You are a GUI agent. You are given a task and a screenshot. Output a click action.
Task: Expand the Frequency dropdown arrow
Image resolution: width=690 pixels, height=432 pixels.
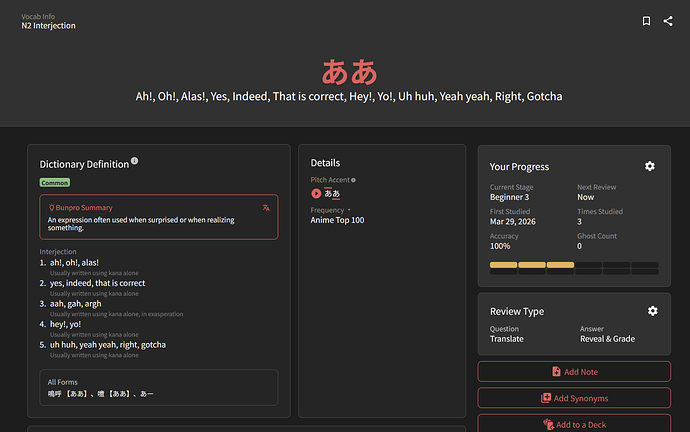point(349,210)
